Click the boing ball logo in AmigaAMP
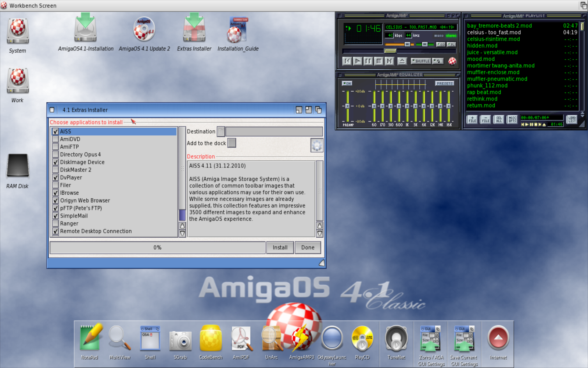588x368 pixels. click(452, 61)
